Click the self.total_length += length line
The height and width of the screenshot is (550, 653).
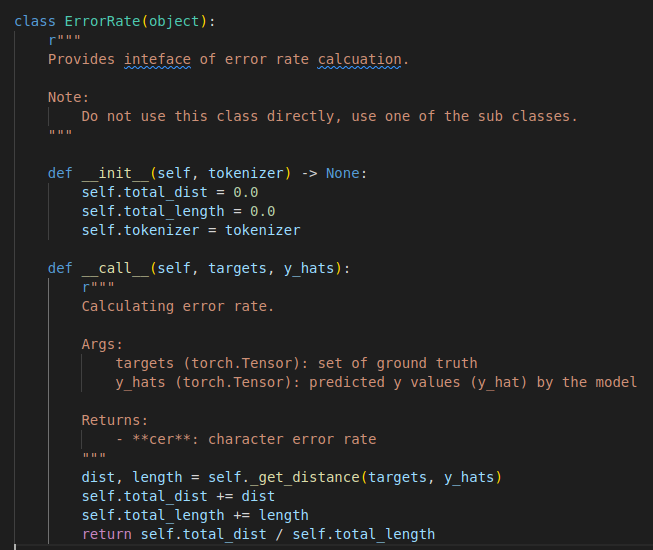point(195,515)
